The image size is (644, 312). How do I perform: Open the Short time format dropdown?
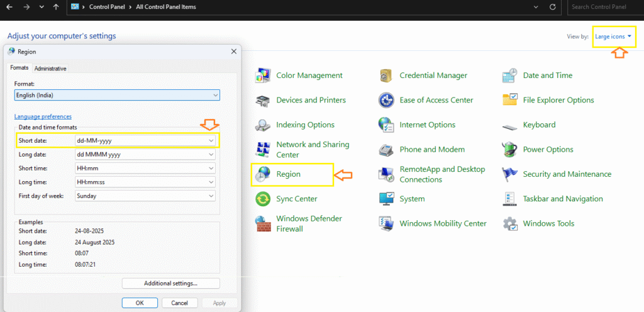(x=145, y=169)
